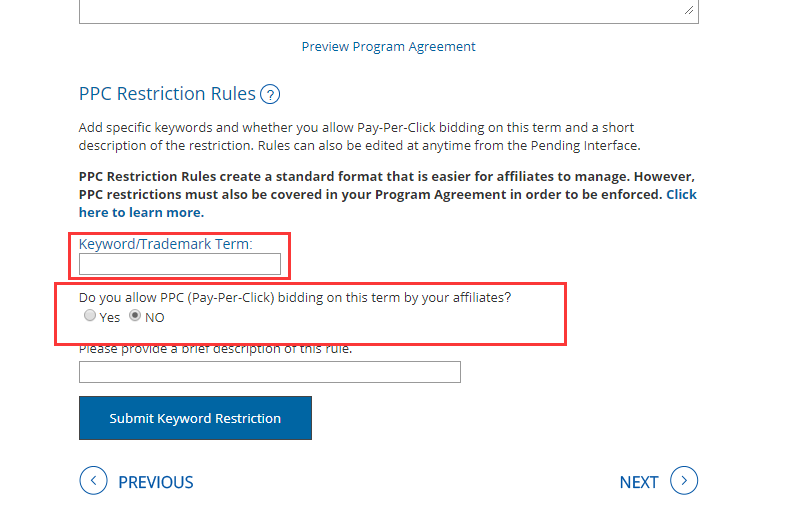Click the Keyword/Trademark Term label
Image resolution: width=785 pixels, height=514 pixels.
tap(165, 243)
